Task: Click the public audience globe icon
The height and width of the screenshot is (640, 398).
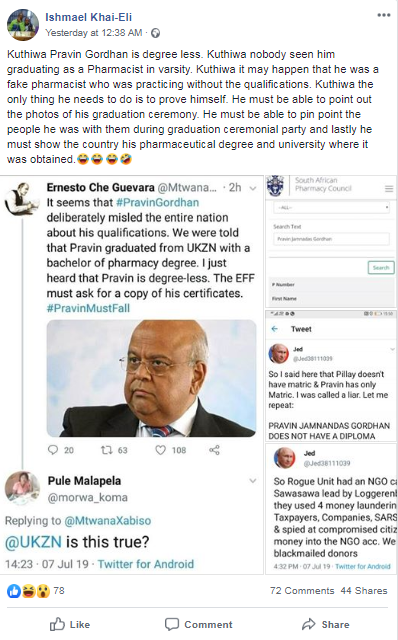Action: pos(156,33)
